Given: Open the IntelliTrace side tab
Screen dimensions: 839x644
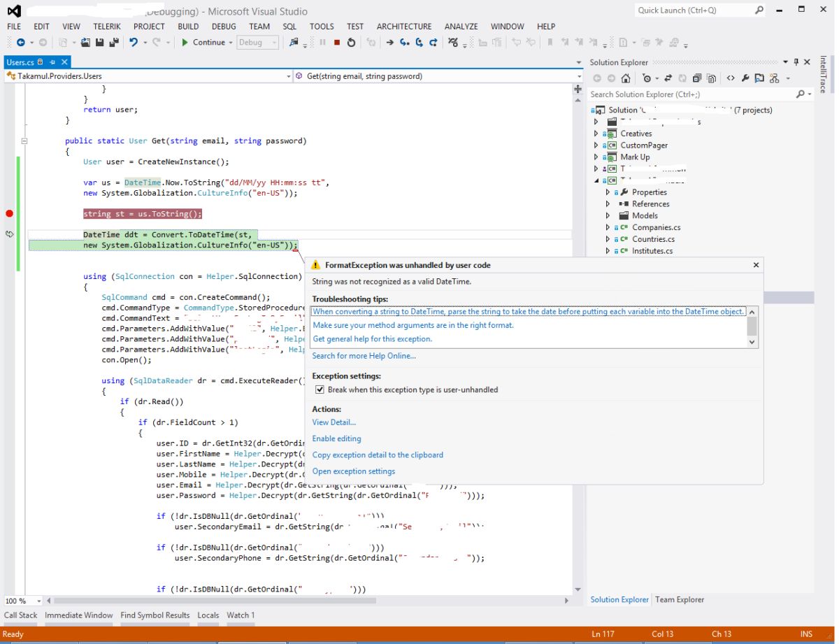Looking at the screenshot, I should 824,74.
